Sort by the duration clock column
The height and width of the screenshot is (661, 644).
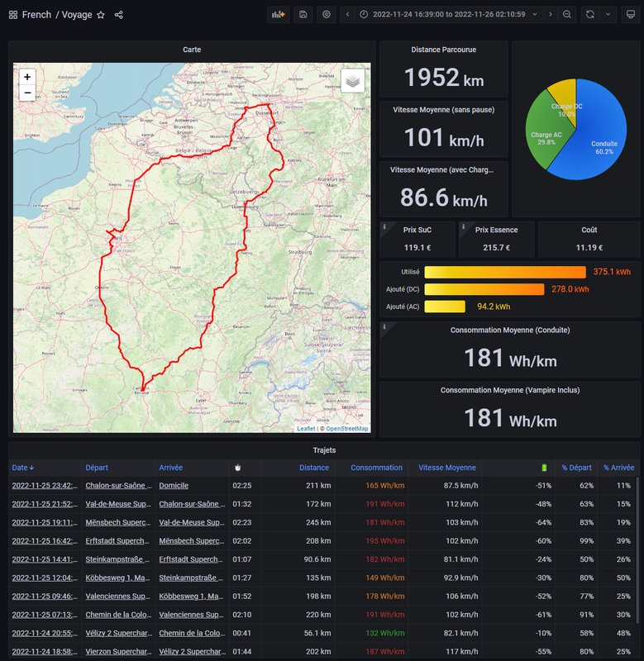click(237, 468)
